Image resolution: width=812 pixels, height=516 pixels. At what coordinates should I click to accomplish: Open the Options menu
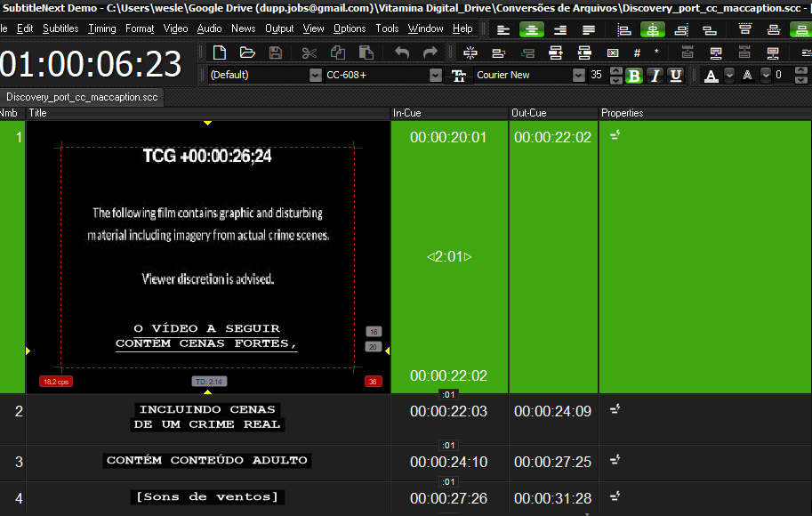pos(350,28)
